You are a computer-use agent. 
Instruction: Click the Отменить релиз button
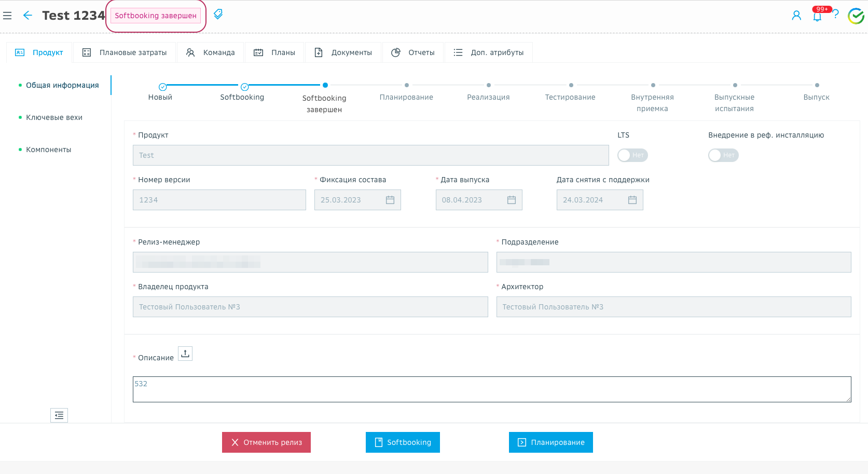tap(266, 442)
